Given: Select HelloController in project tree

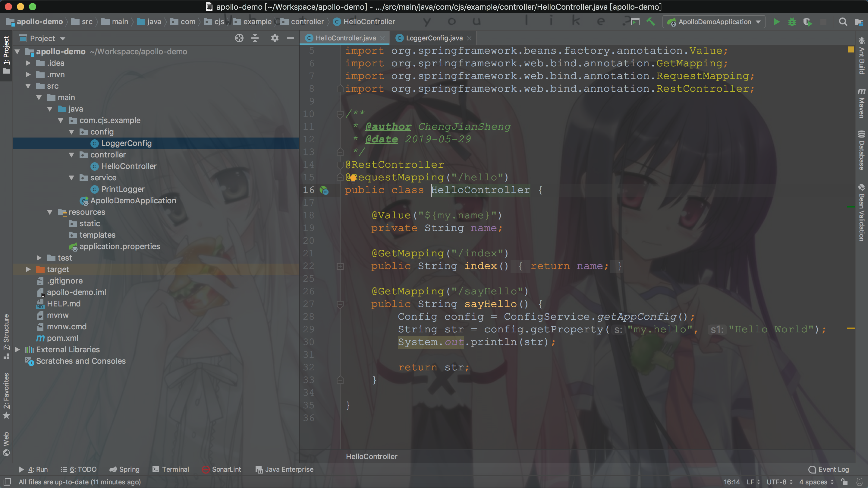Looking at the screenshot, I should click(129, 166).
